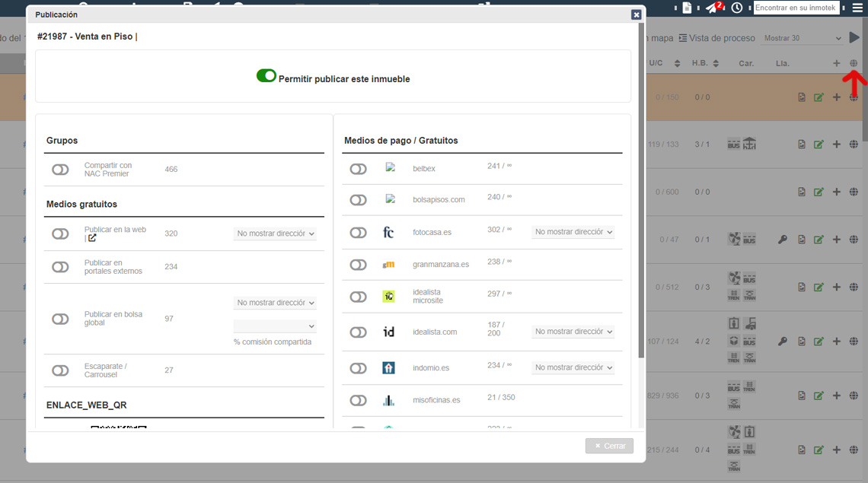Open the address dropdown for Publicar en la web
868x483 pixels.
pyautogui.click(x=275, y=234)
